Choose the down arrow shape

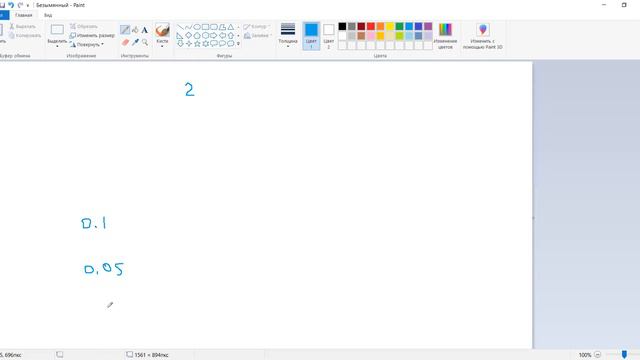click(x=180, y=43)
